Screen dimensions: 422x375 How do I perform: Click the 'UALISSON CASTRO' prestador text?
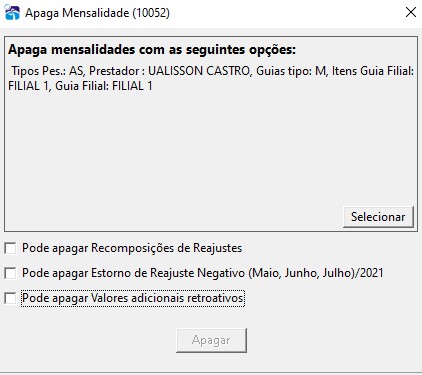click(199, 71)
